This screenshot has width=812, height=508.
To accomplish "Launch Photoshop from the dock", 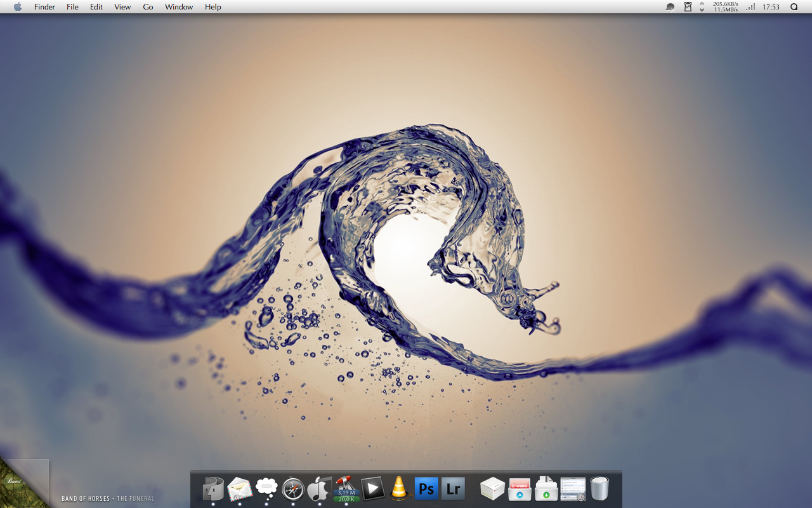I will (426, 489).
